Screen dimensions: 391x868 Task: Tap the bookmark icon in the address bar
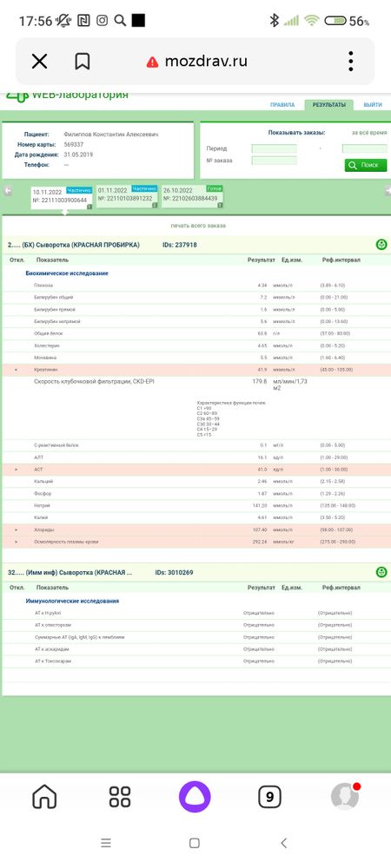82,62
